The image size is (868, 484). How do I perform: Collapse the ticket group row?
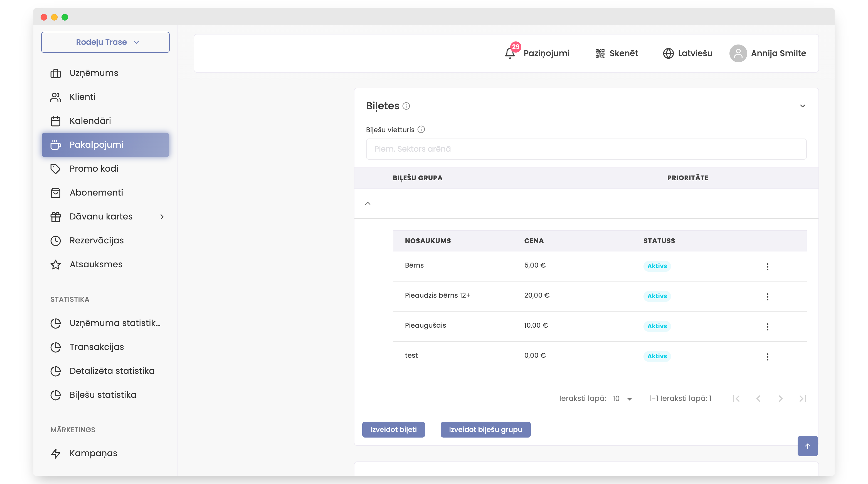click(368, 203)
